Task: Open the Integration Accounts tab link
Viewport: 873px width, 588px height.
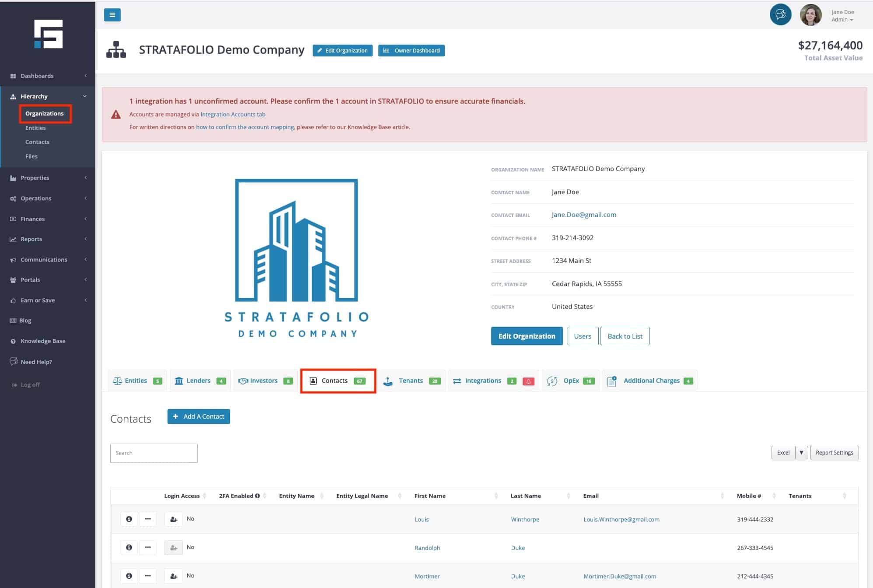Action: (233, 115)
